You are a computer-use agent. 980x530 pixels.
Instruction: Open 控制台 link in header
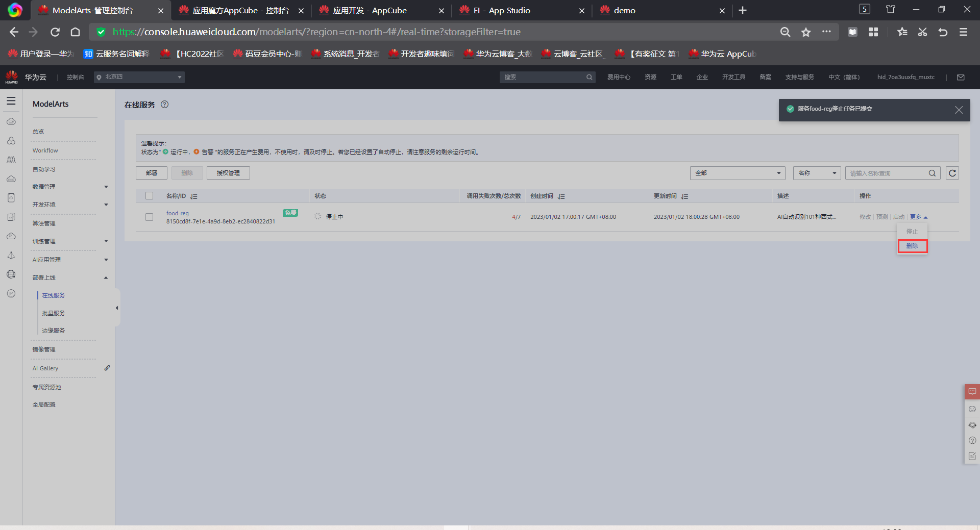click(76, 77)
